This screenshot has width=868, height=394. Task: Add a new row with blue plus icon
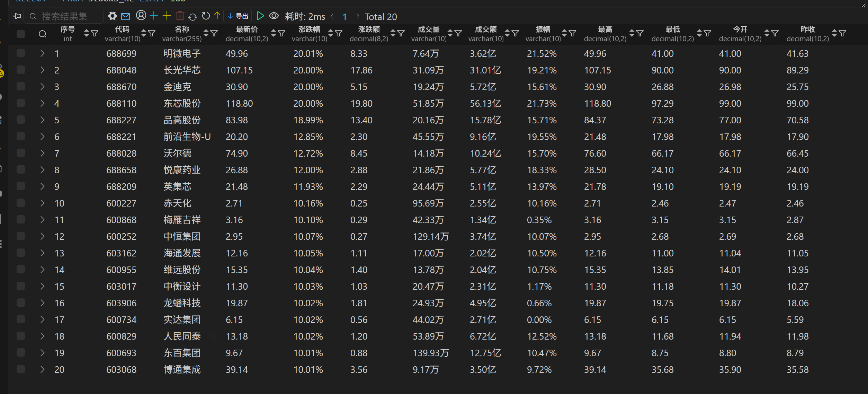coord(153,16)
